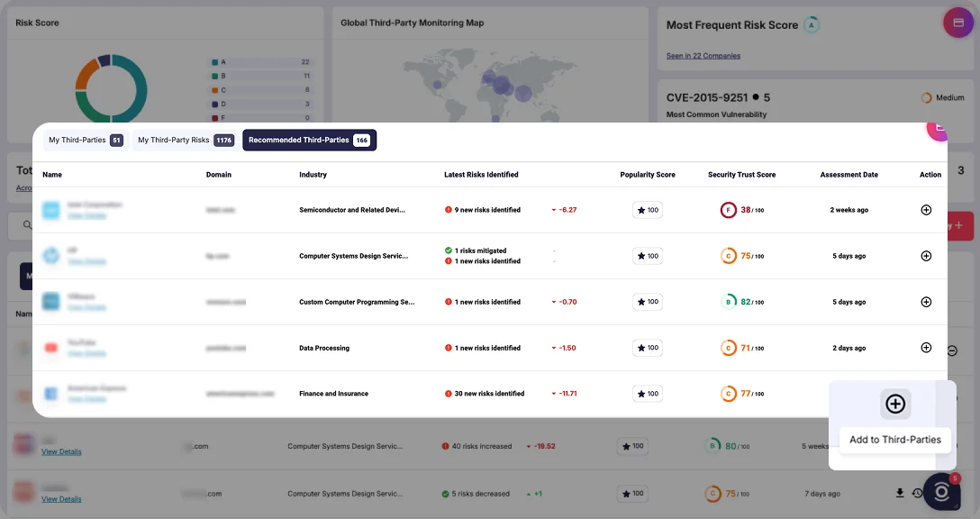Click the Risk Score donut chart
This screenshot has height=519, width=980.
[112, 89]
